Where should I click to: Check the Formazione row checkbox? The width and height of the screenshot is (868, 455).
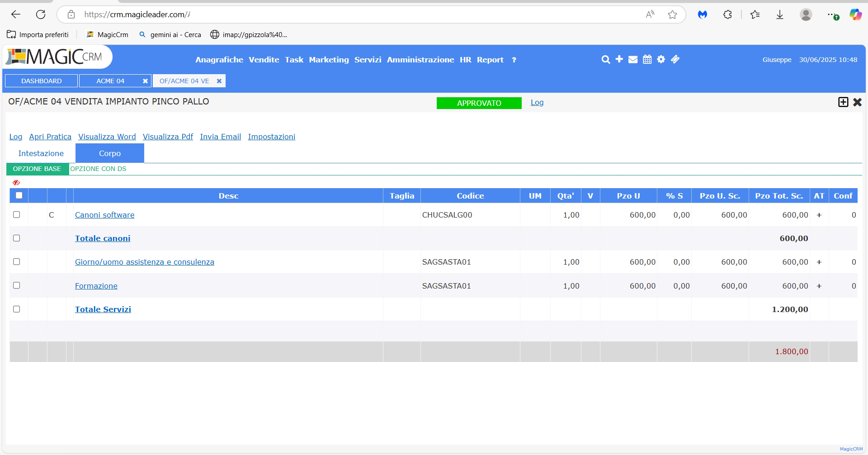click(x=17, y=285)
